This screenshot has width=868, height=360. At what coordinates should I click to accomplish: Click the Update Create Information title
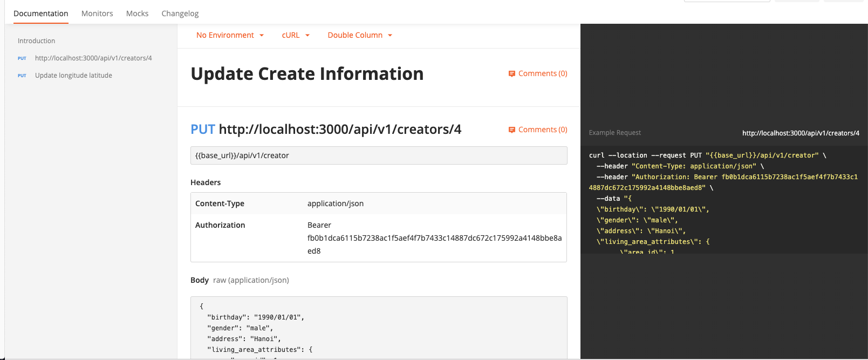[x=307, y=74]
